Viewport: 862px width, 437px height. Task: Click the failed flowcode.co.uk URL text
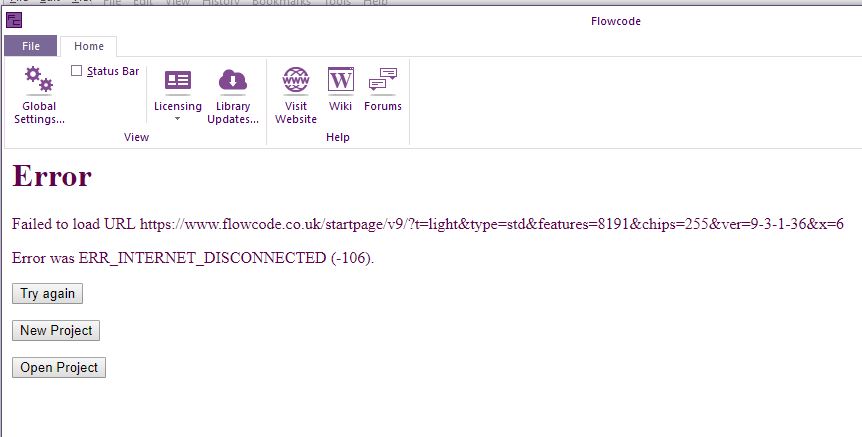coord(491,224)
